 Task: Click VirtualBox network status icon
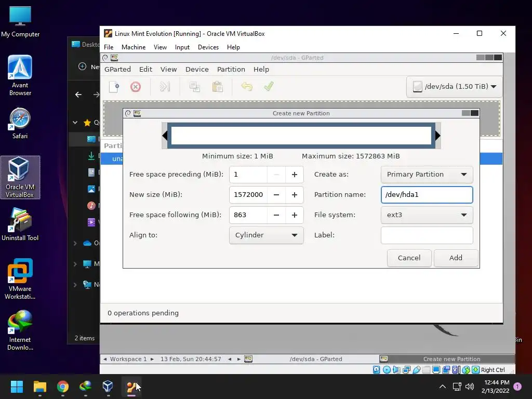point(406,370)
